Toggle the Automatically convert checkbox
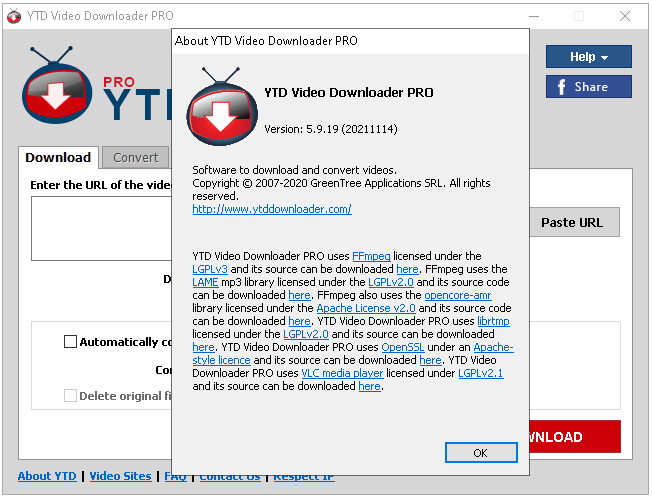652x498 pixels. pyautogui.click(x=70, y=342)
